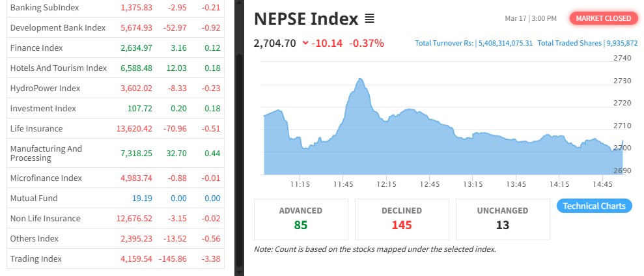Click the ADVANCED 85 stocks box

(301, 219)
